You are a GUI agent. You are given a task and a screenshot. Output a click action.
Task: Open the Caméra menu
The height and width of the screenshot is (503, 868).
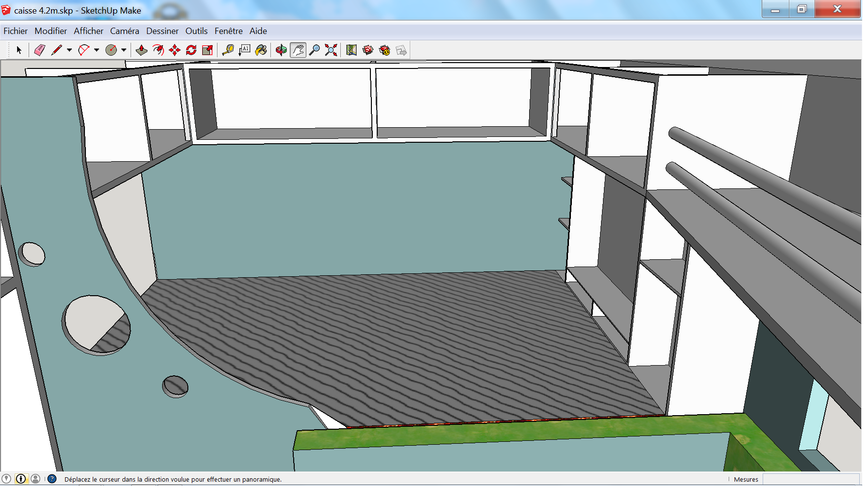tap(124, 31)
